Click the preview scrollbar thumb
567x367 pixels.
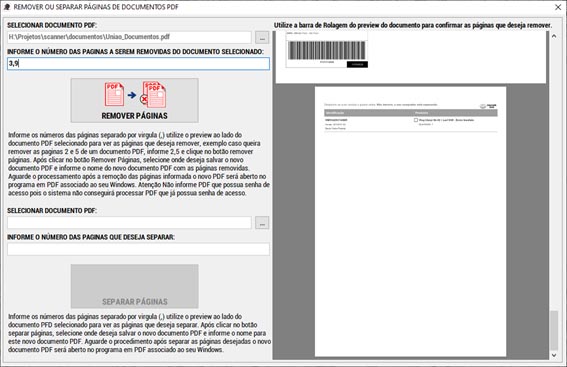click(554, 330)
